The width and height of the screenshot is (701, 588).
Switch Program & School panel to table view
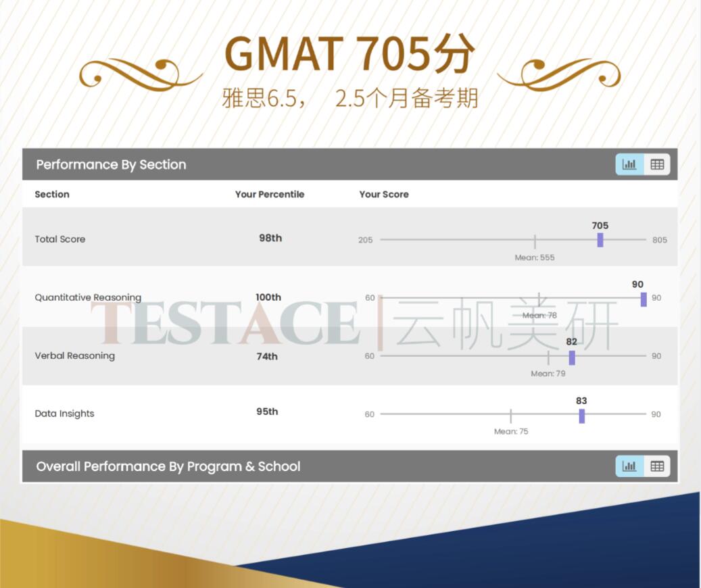click(x=656, y=466)
